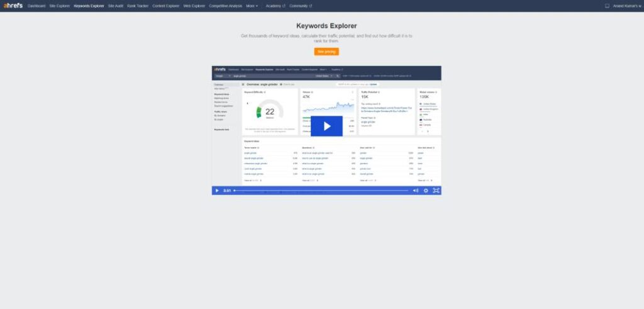
Task: Switch to Rank Tracker
Action: pos(138,6)
